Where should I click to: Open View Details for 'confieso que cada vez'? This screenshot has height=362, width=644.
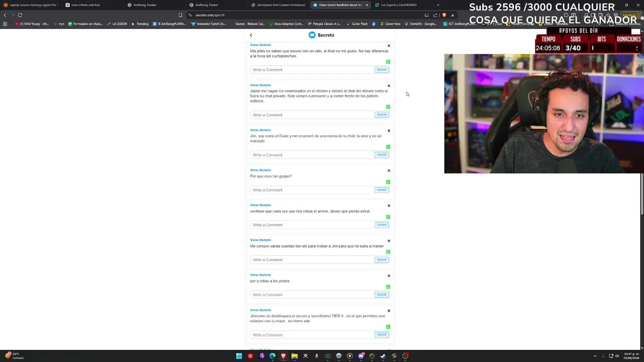click(x=261, y=205)
